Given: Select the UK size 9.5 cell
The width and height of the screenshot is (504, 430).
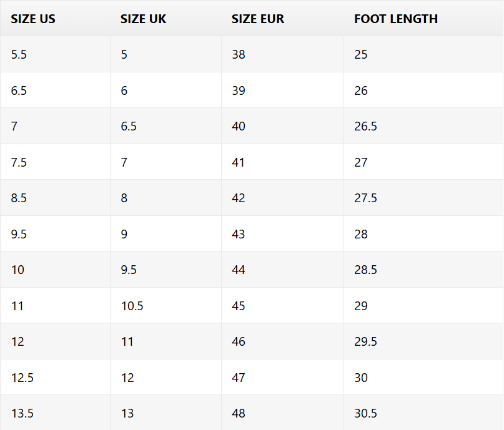Looking at the screenshot, I should pyautogui.click(x=166, y=270).
